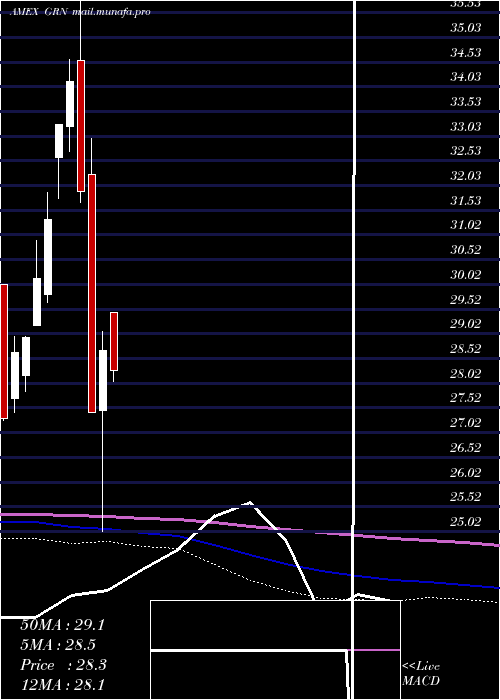Click the <<Live MACD label
This screenshot has height=700, width=500.
421,674
